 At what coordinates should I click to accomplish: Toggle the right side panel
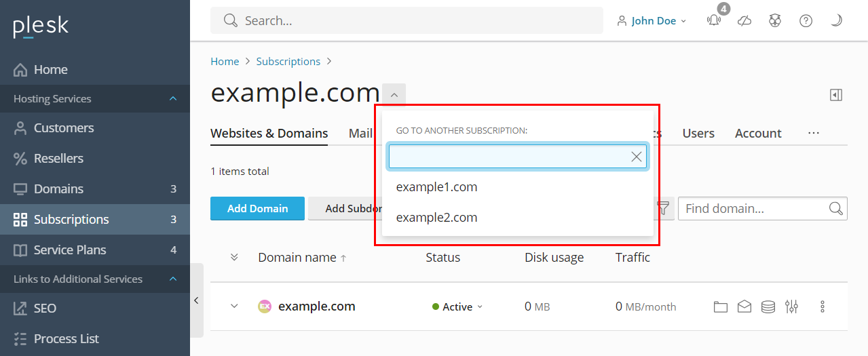pos(836,95)
